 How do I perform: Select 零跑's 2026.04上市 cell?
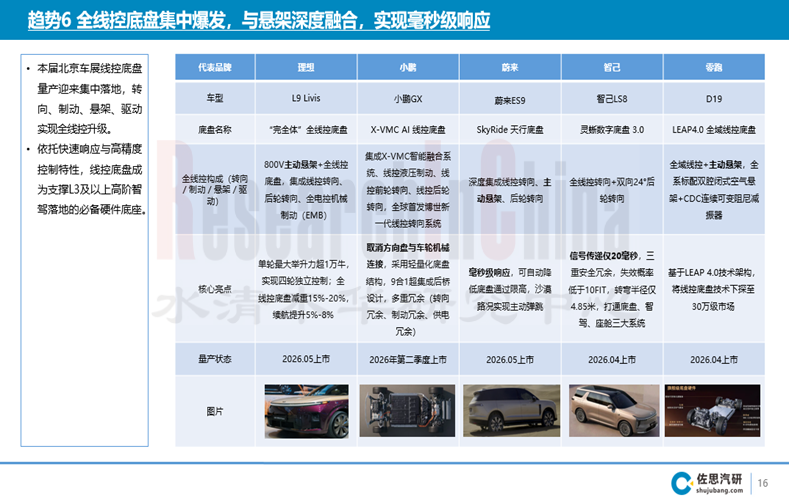pyautogui.click(x=714, y=359)
